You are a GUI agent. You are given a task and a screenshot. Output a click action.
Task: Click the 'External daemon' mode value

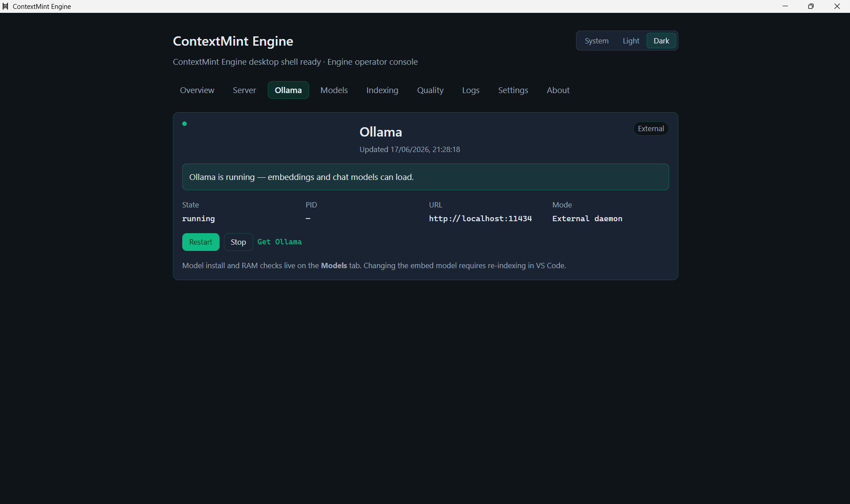[587, 219]
